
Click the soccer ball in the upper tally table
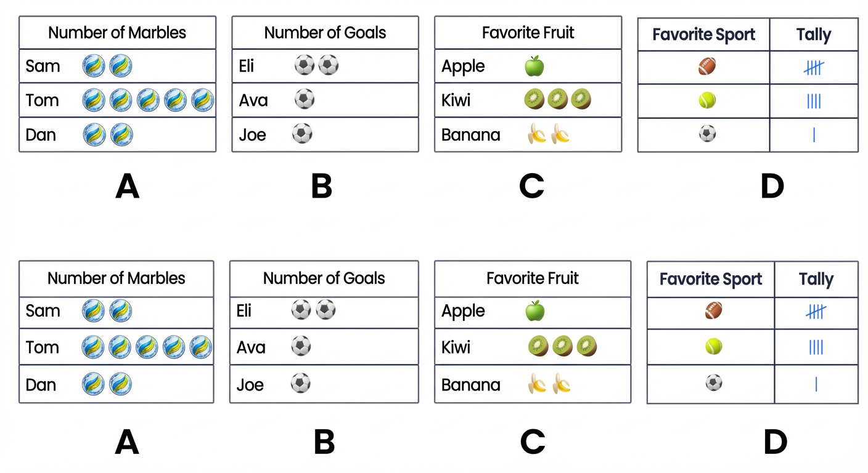708,134
